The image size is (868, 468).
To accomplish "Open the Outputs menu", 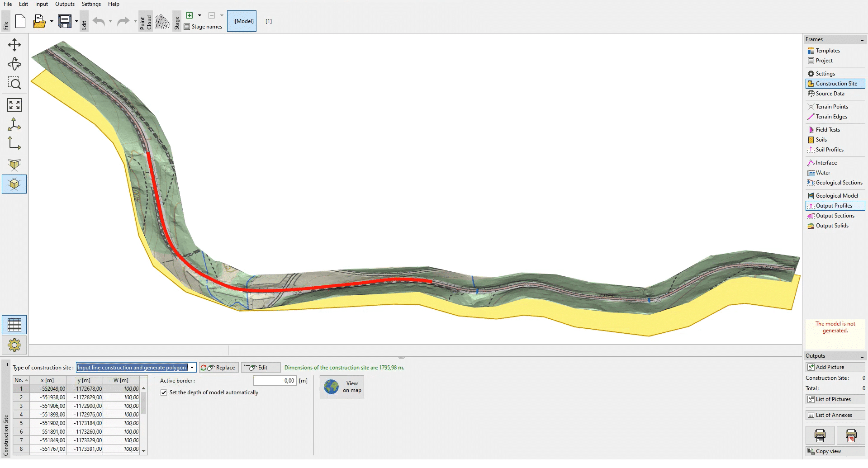I will point(65,4).
